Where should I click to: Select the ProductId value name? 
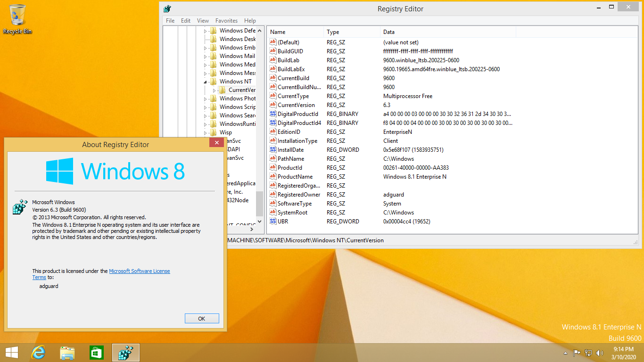pos(290,167)
